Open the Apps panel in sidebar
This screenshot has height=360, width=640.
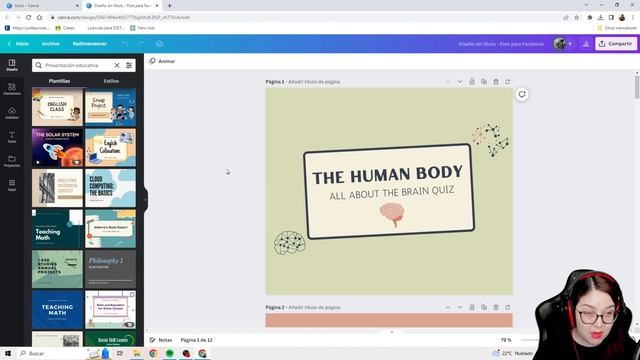click(12, 185)
